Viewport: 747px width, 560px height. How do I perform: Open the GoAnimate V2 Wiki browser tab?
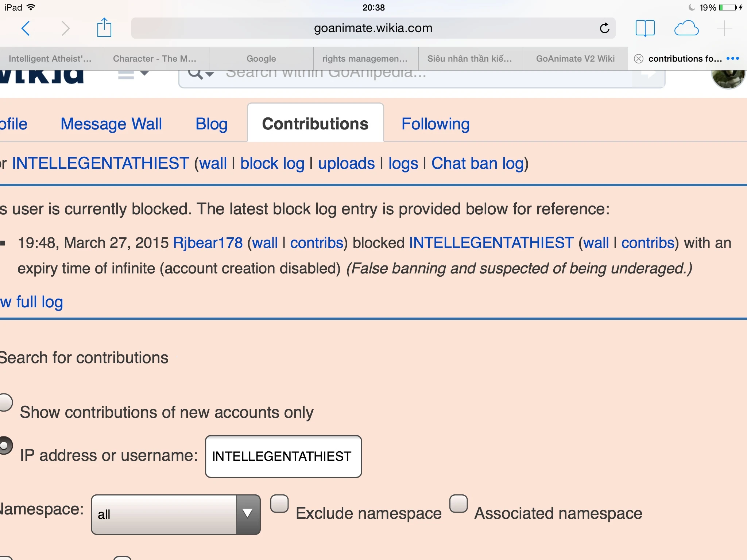click(x=575, y=59)
